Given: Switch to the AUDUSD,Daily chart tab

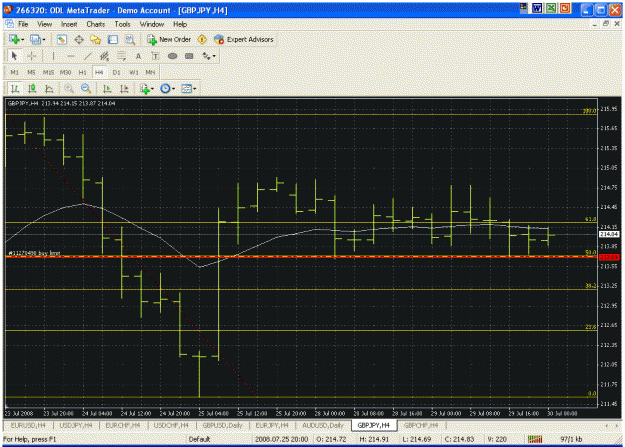Looking at the screenshot, I should (322, 425).
